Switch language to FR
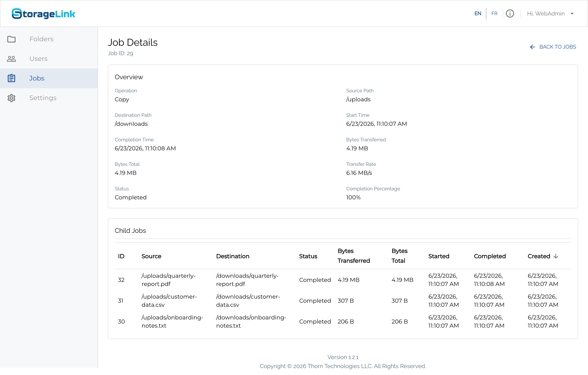 tap(494, 13)
